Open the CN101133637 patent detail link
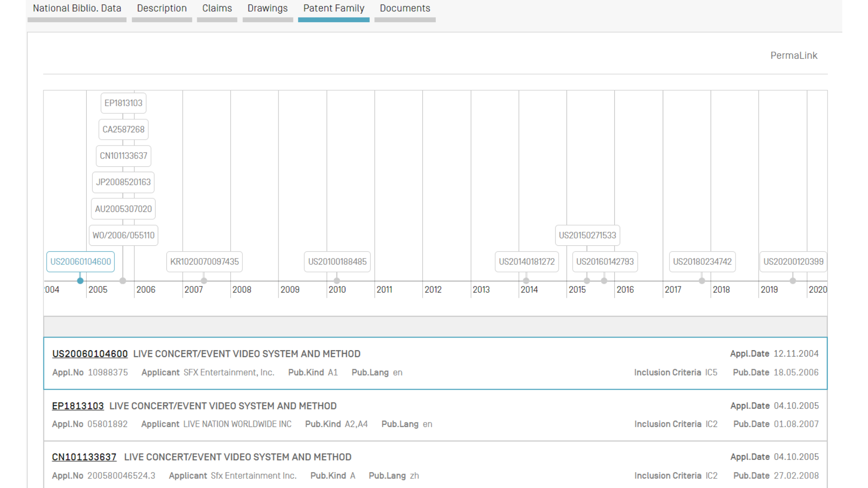The height and width of the screenshot is (488, 868). 84,457
